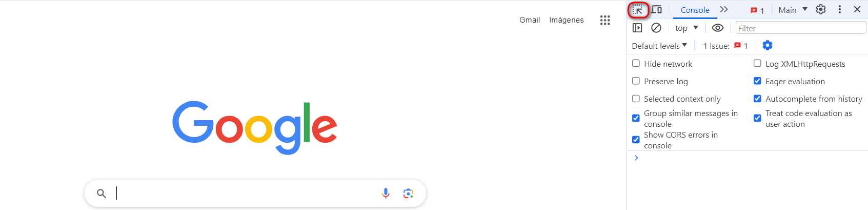This screenshot has height=210, width=868.
Task: Open DevTools settings gear icon
Action: point(821,9)
